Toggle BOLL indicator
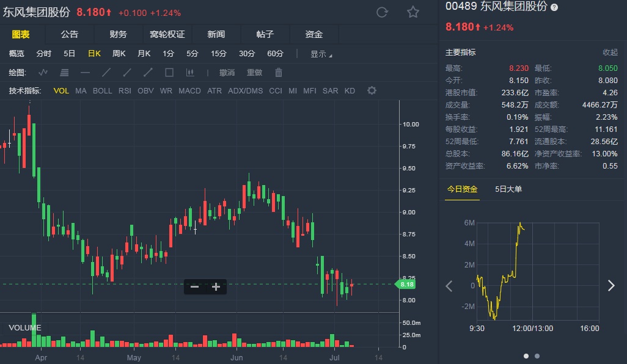 tap(103, 91)
